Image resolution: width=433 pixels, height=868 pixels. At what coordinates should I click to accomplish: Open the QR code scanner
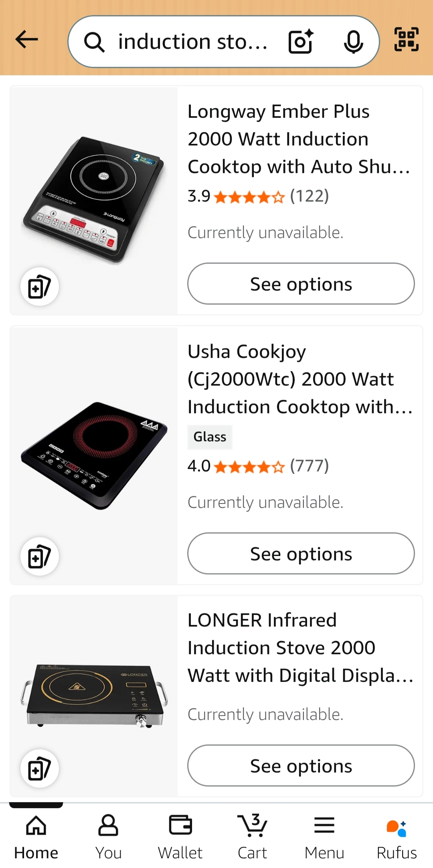(x=407, y=40)
